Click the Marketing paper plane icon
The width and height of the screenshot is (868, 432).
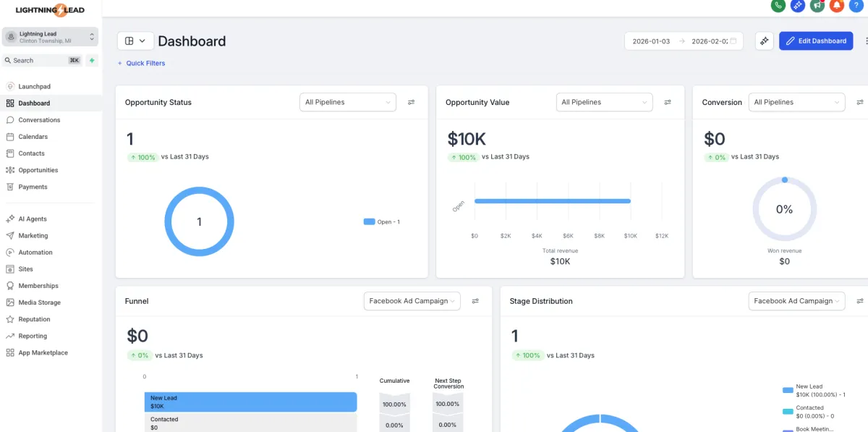pos(10,236)
